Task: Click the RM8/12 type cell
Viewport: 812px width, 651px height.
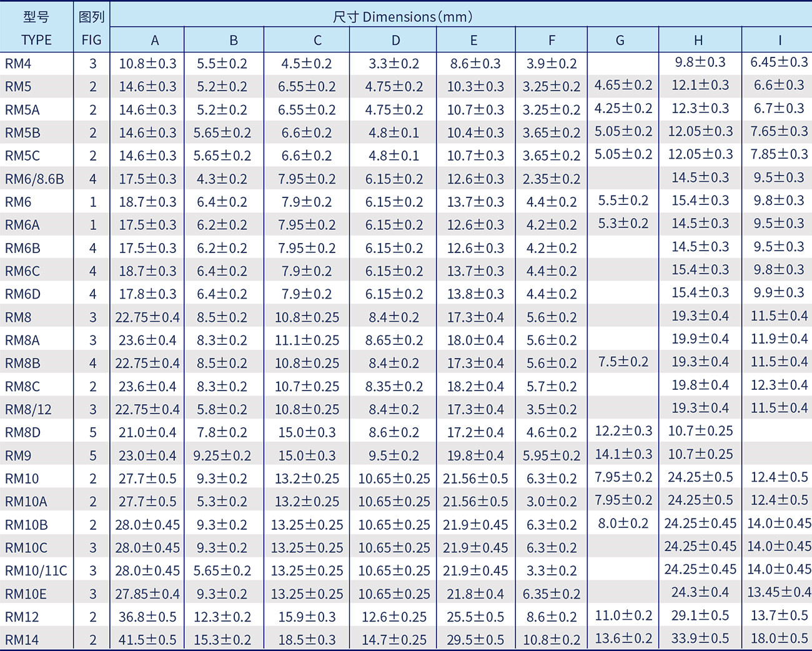Action: [28, 410]
